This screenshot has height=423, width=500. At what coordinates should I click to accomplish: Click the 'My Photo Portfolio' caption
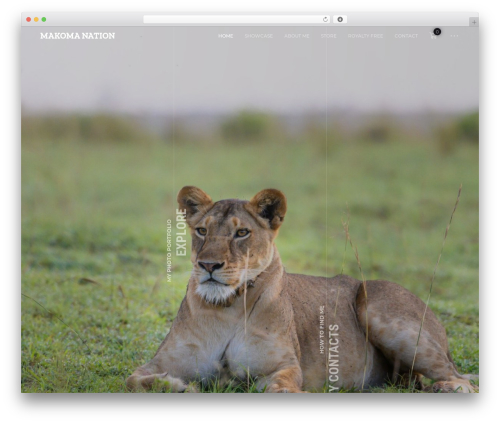(169, 251)
